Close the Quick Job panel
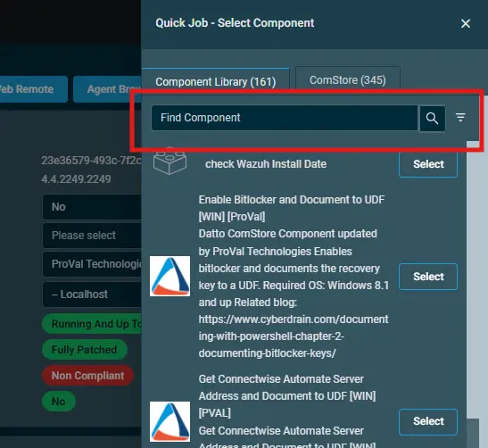The image size is (488, 448). point(466,23)
